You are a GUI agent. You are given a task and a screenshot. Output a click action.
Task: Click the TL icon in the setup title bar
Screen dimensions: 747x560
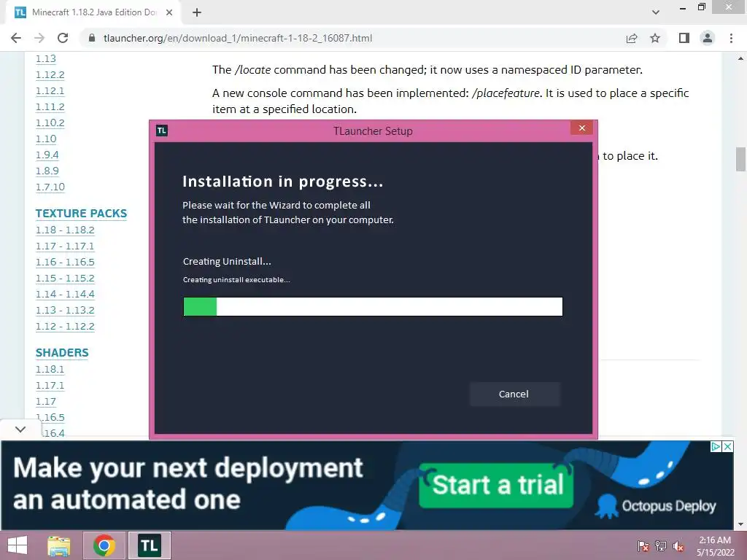point(162,131)
